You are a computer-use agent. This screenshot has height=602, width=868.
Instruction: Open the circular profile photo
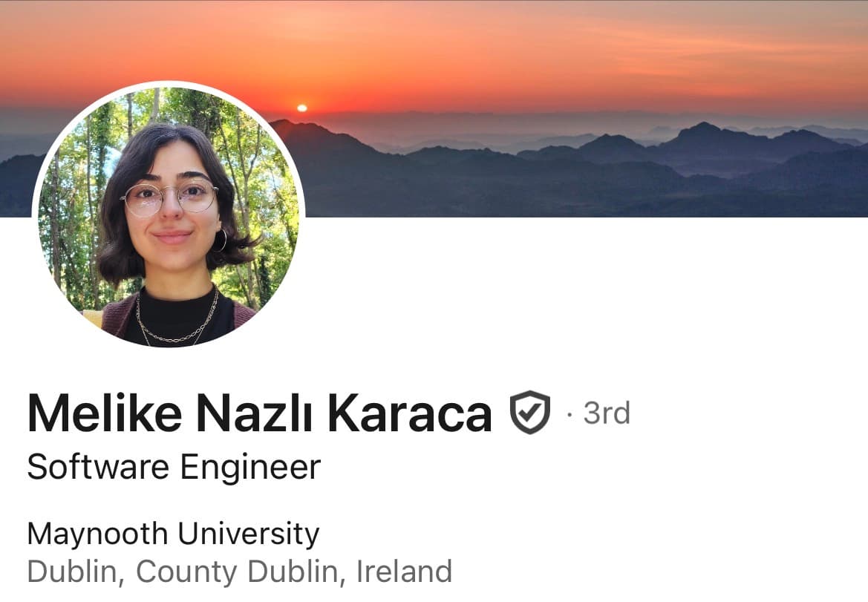pos(169,217)
